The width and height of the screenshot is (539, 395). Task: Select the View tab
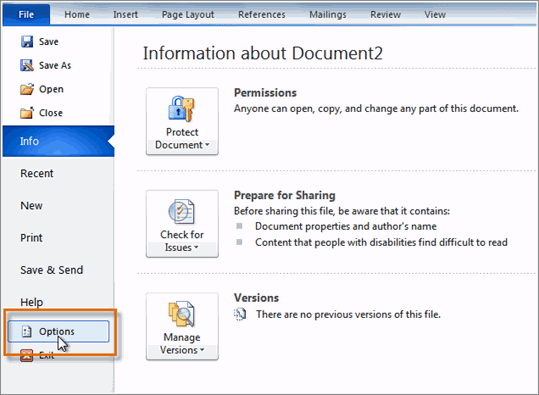pyautogui.click(x=435, y=15)
